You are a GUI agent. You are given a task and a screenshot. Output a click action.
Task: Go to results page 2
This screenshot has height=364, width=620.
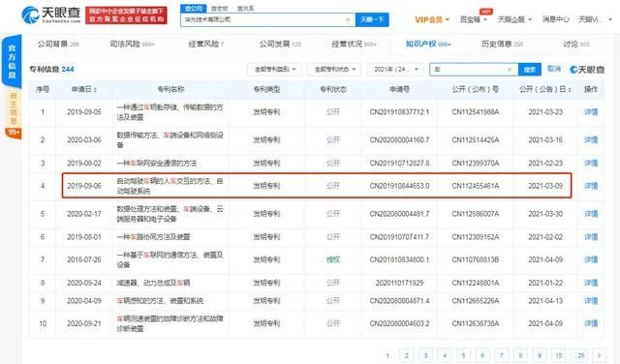[x=406, y=355]
